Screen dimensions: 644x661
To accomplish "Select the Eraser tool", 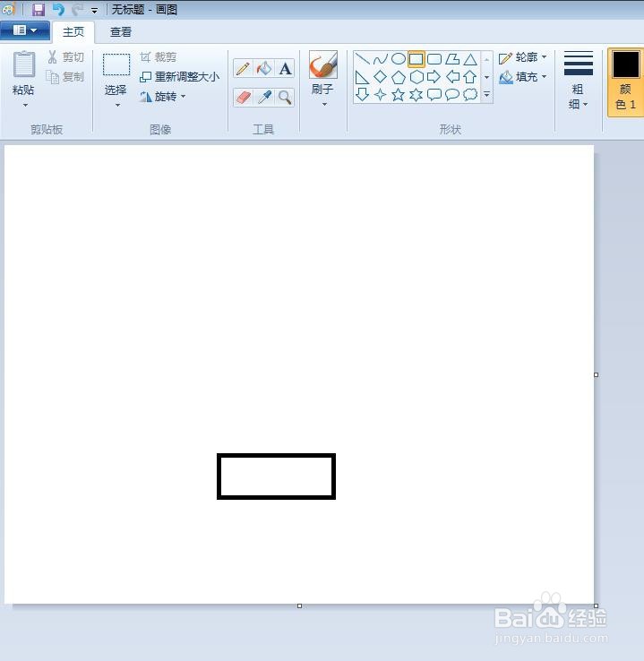I will pyautogui.click(x=243, y=98).
